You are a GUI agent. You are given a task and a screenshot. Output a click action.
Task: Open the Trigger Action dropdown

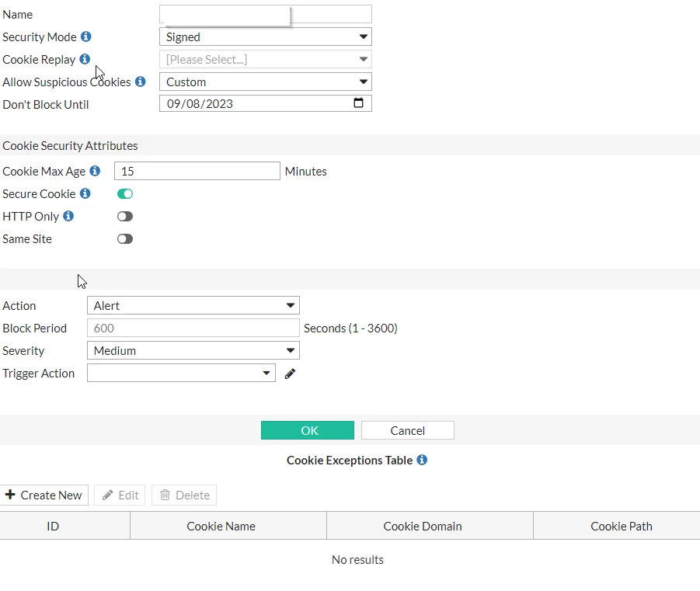(x=181, y=373)
